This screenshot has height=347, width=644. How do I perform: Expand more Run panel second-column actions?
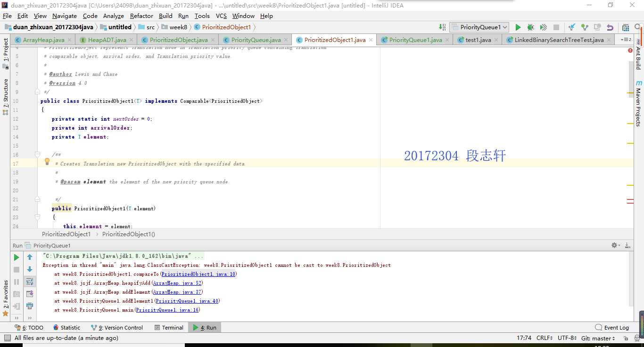30,317
